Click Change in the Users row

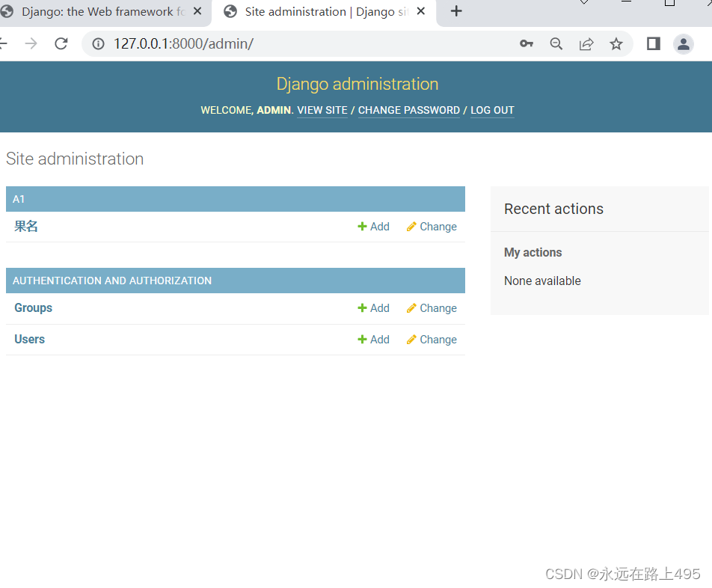[x=432, y=340]
